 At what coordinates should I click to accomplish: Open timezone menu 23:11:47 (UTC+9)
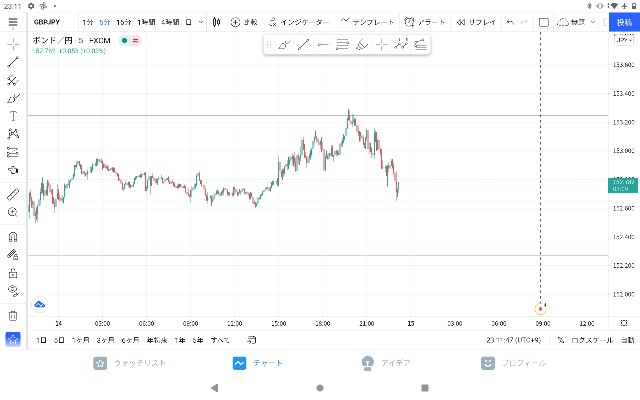click(513, 340)
